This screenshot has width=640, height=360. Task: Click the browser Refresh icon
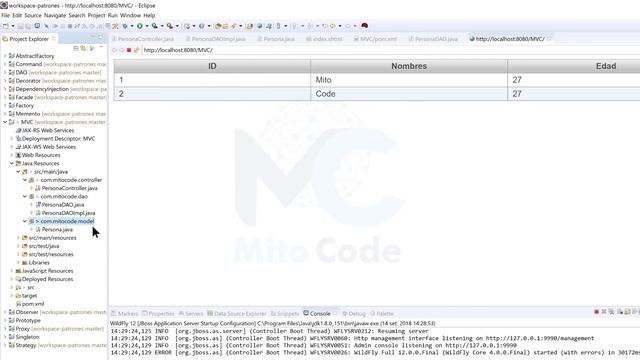pos(136,50)
